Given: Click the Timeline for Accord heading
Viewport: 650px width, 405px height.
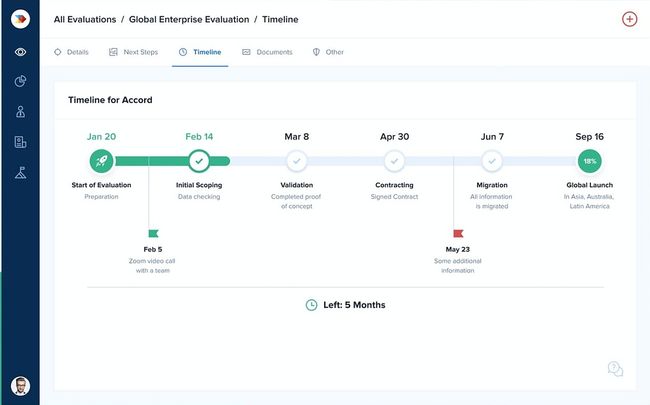Looking at the screenshot, I should tap(110, 100).
